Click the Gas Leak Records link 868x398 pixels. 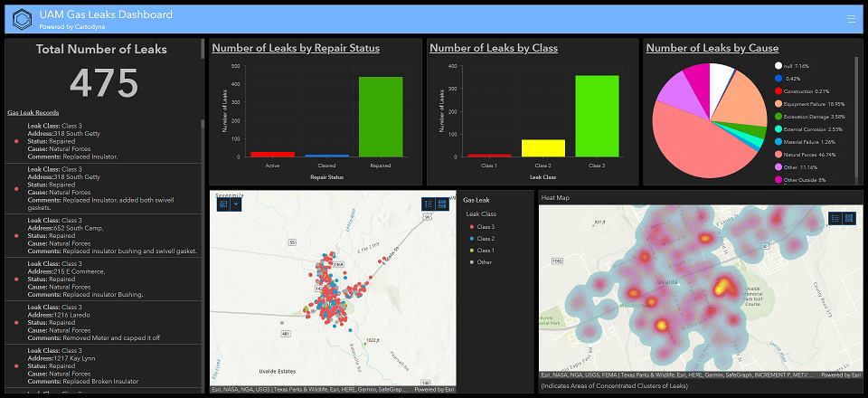point(33,112)
